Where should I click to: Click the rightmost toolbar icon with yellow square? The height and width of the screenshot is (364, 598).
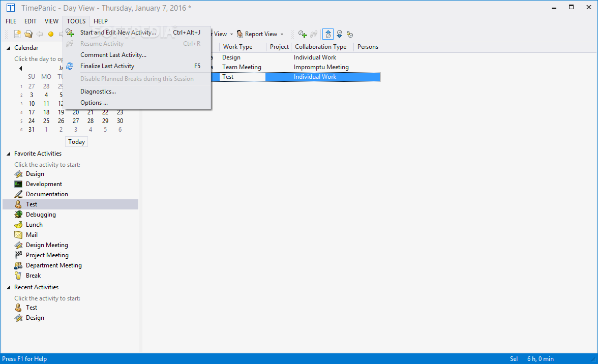tap(350, 34)
